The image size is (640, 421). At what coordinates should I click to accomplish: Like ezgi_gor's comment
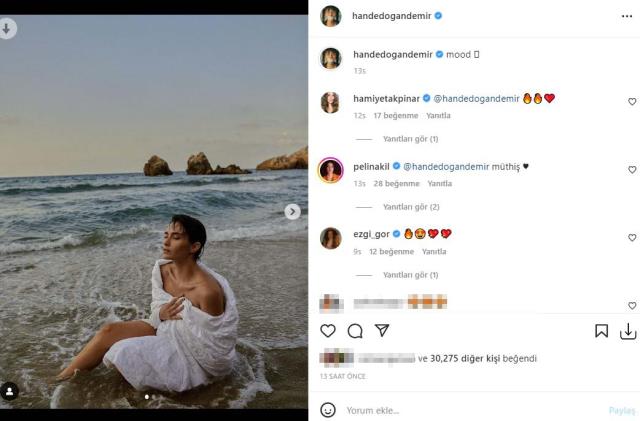coord(632,238)
